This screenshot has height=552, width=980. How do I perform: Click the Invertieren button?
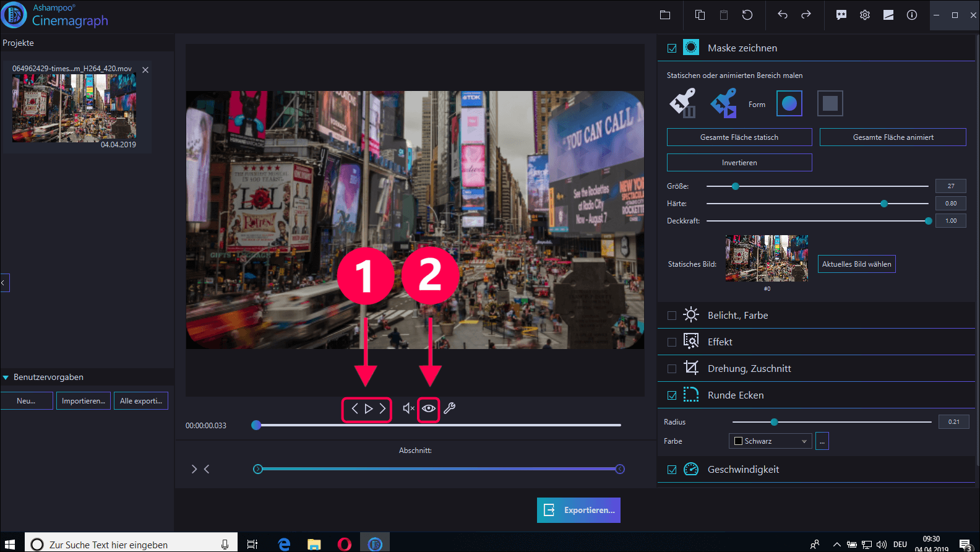point(739,163)
